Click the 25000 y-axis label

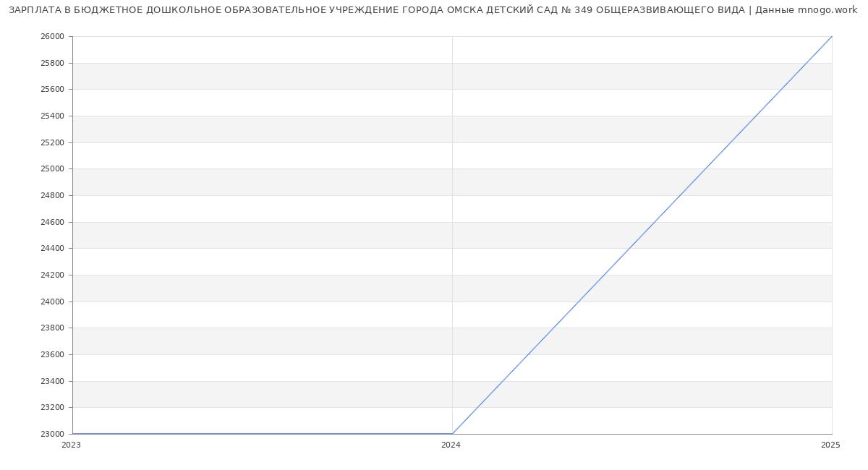click(52, 169)
